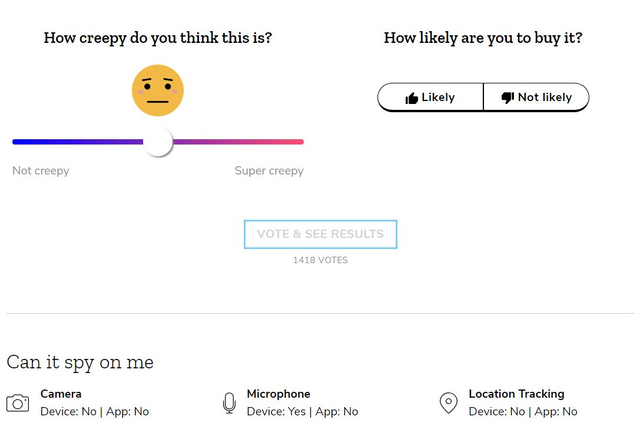Click the thumbs-down icon beside Not likely
The height and width of the screenshot is (440, 640).
click(x=508, y=98)
